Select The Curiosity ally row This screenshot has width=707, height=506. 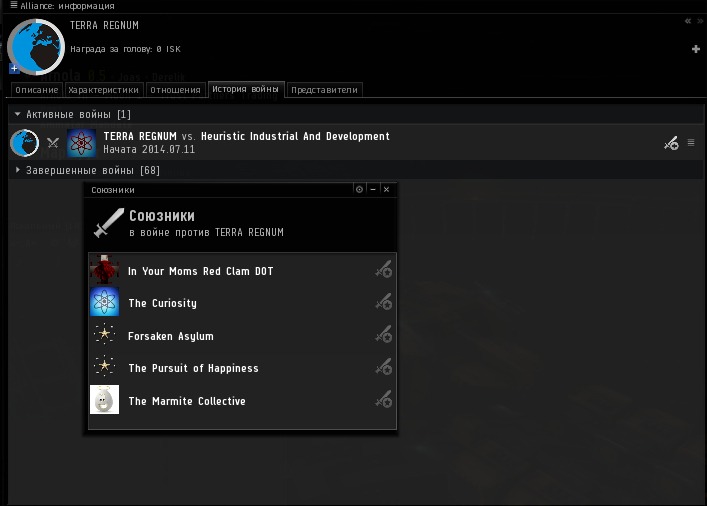(243, 303)
